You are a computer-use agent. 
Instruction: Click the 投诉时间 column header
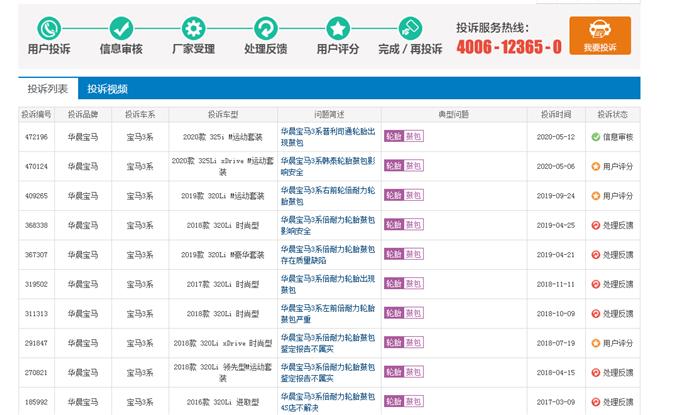point(556,115)
